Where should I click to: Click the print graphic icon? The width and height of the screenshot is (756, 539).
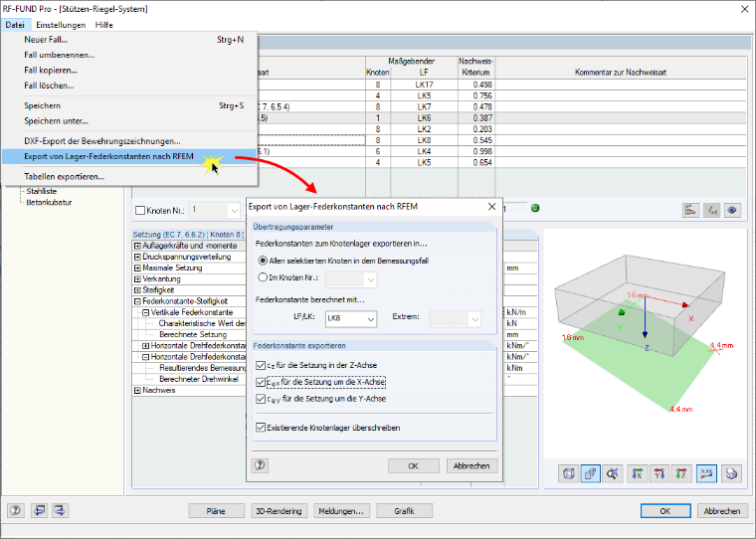731,473
